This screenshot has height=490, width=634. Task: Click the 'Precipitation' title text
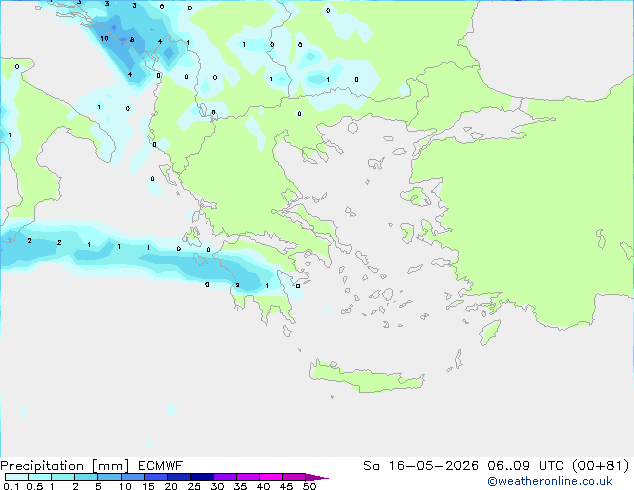pyautogui.click(x=42, y=466)
